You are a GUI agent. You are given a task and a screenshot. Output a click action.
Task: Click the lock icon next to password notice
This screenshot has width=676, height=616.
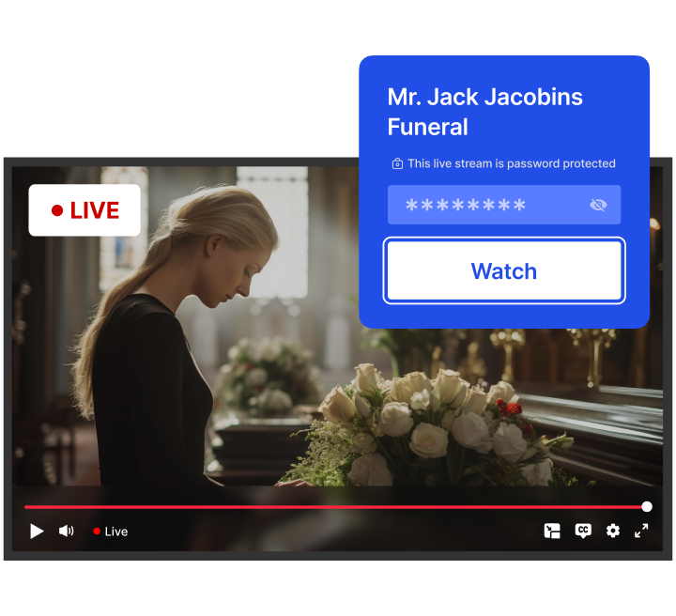coord(397,163)
